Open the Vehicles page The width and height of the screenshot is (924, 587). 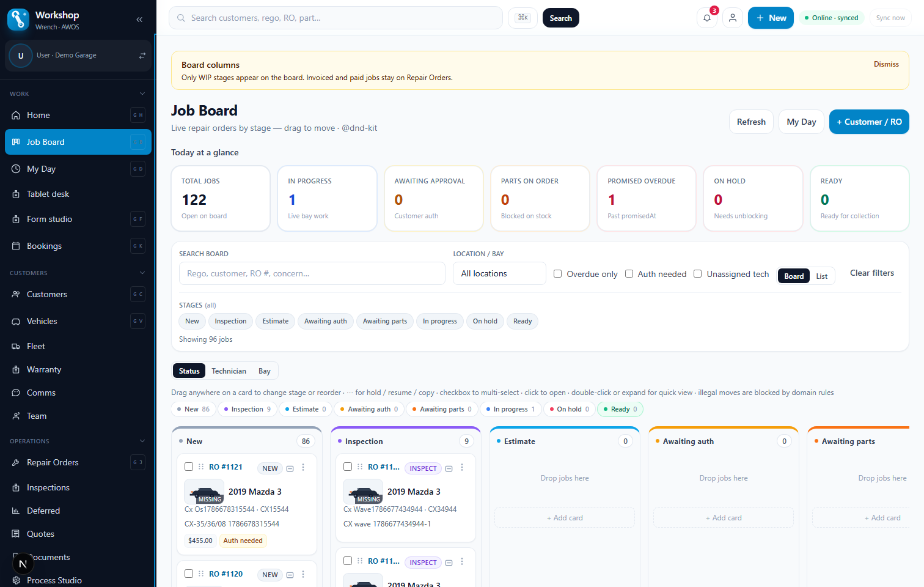pos(78,321)
